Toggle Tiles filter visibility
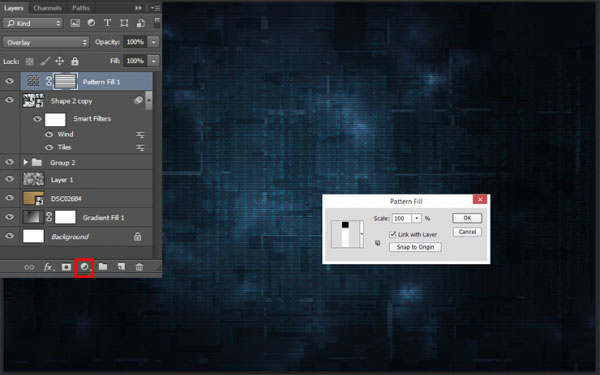Viewport: 600px width, 375px height. click(49, 148)
